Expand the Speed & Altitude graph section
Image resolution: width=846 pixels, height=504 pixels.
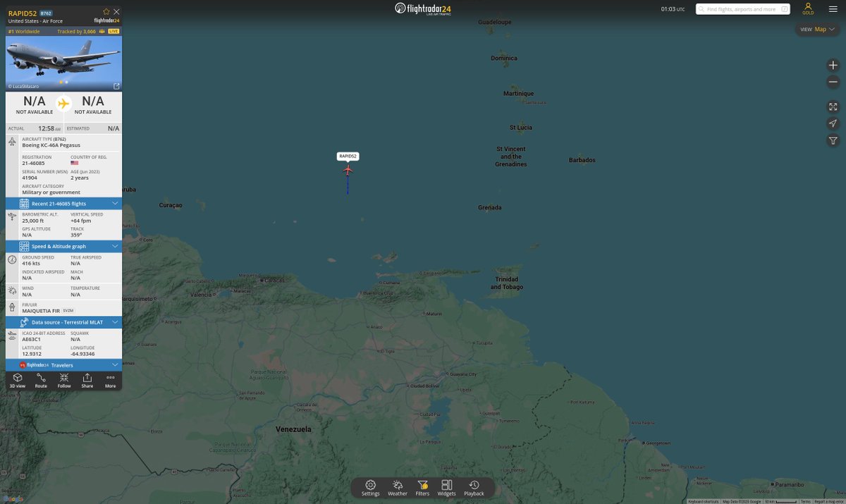[63, 246]
